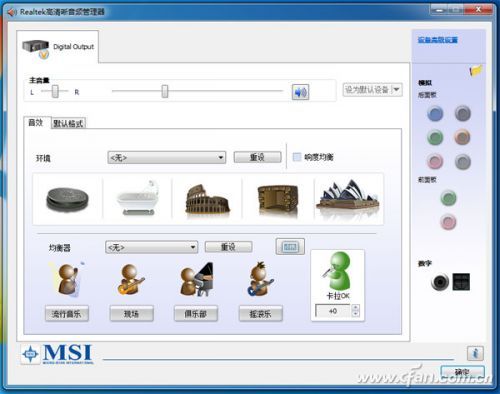Click the main volume slider handle
The width and height of the screenshot is (500, 394).
165,91
